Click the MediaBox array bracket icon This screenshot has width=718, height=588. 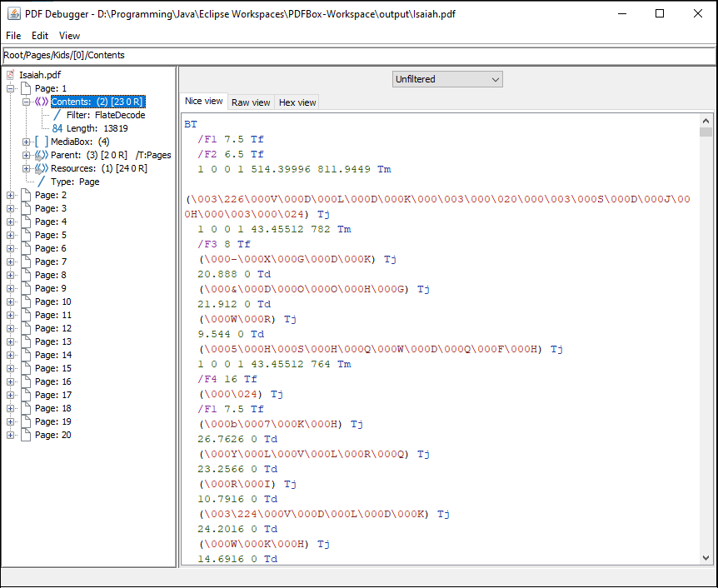[x=41, y=142]
